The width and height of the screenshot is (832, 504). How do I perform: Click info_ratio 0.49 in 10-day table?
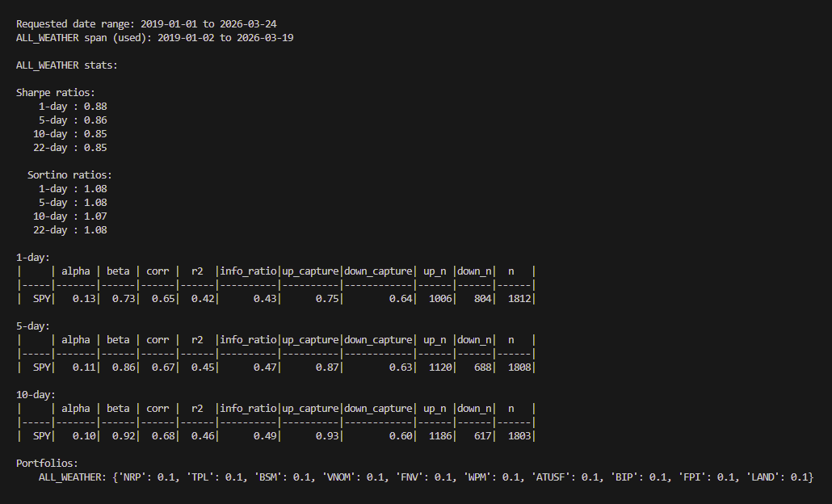265,435
